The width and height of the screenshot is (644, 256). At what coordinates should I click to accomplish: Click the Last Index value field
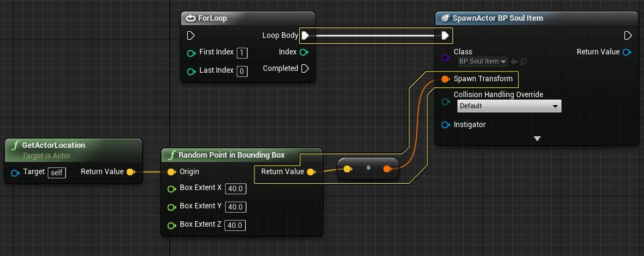[242, 71]
